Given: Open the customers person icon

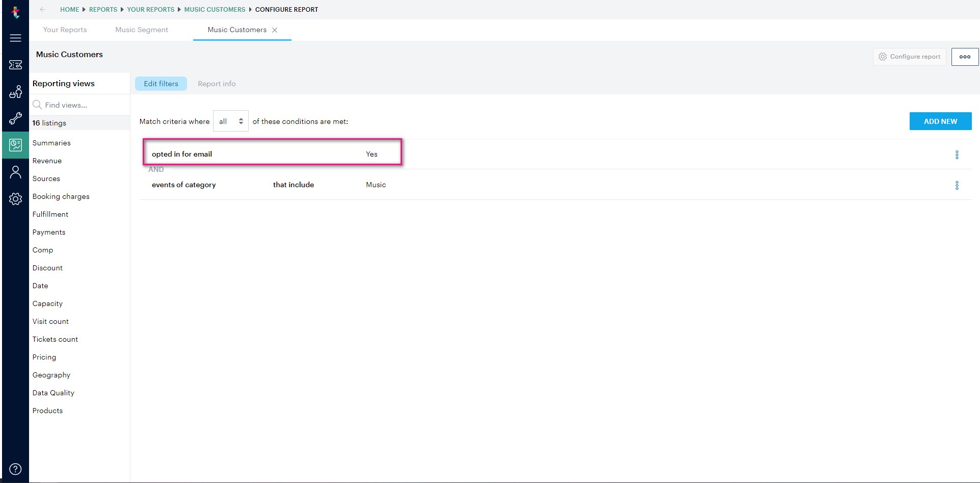Looking at the screenshot, I should point(15,172).
